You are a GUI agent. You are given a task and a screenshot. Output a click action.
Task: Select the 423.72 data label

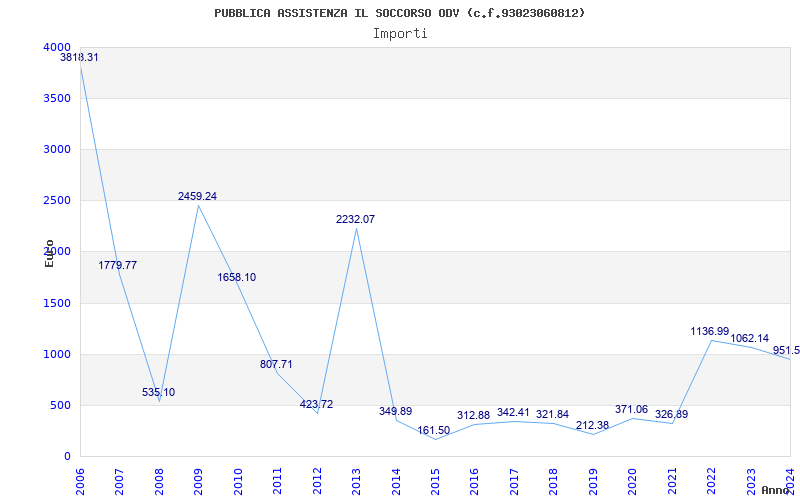[316, 405]
